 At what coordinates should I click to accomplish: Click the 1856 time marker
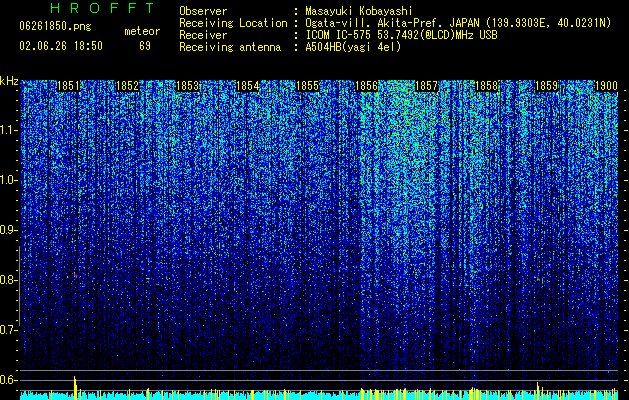[x=367, y=86]
